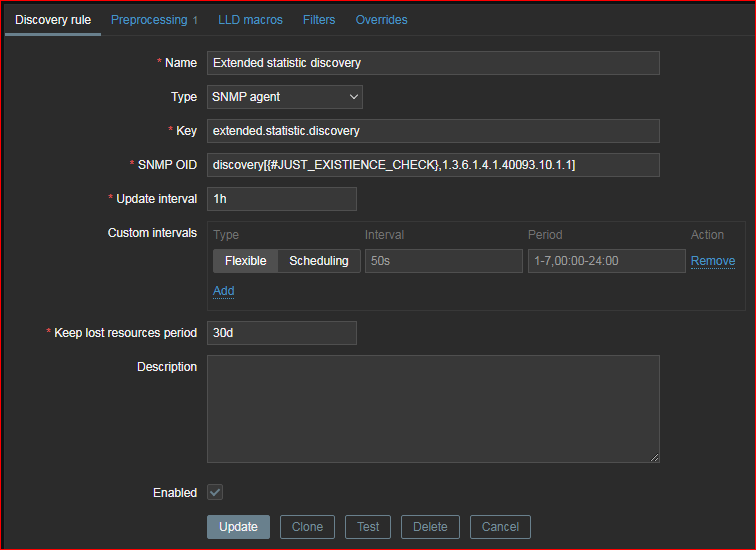The height and width of the screenshot is (550, 756).
Task: Focus the SNMP OID field
Action: click(x=433, y=165)
